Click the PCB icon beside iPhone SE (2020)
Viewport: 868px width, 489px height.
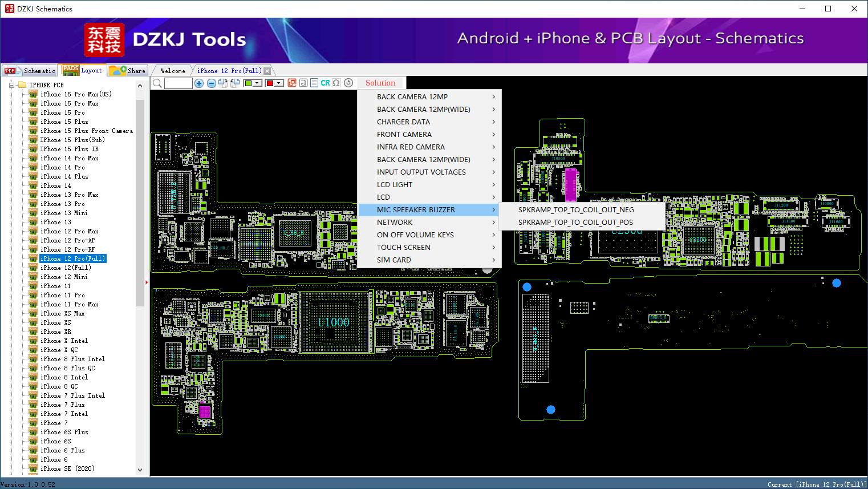coord(33,468)
